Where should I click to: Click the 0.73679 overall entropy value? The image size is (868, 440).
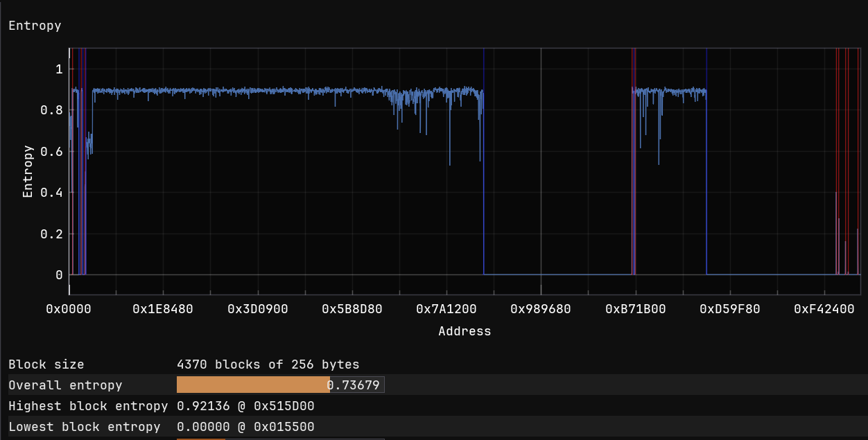[x=354, y=385]
